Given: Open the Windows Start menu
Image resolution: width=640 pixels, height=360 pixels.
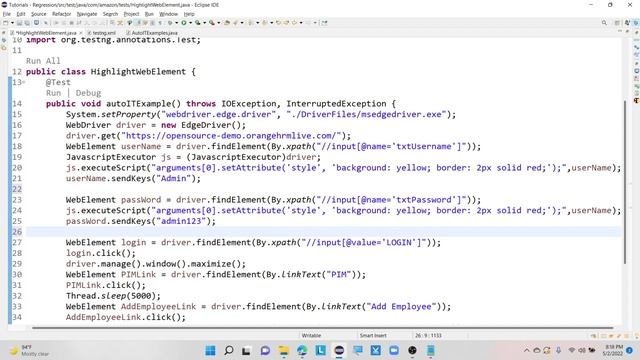Looking at the screenshot, I should 210,351.
